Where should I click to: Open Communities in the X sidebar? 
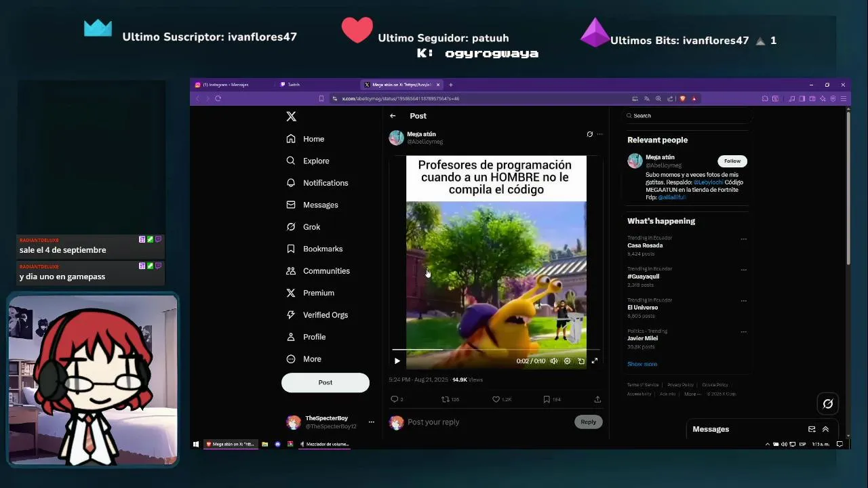click(x=318, y=271)
